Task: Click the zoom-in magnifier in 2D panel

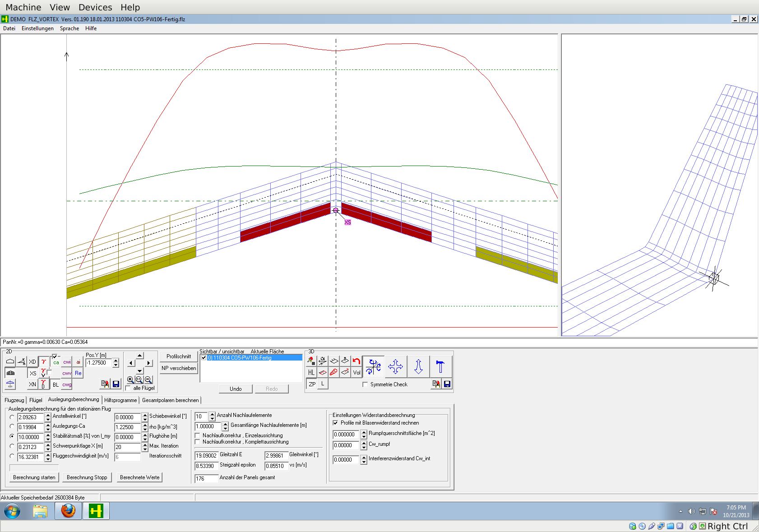Action: click(x=130, y=380)
